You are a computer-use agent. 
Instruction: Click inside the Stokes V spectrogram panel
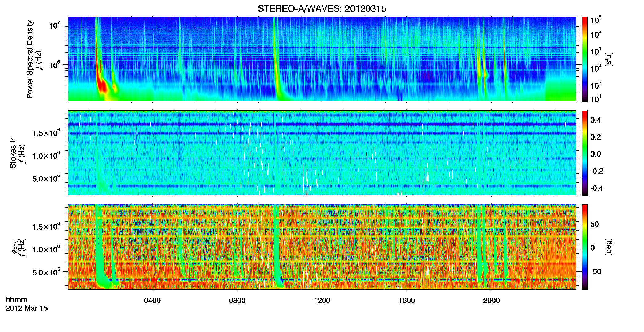click(322, 153)
